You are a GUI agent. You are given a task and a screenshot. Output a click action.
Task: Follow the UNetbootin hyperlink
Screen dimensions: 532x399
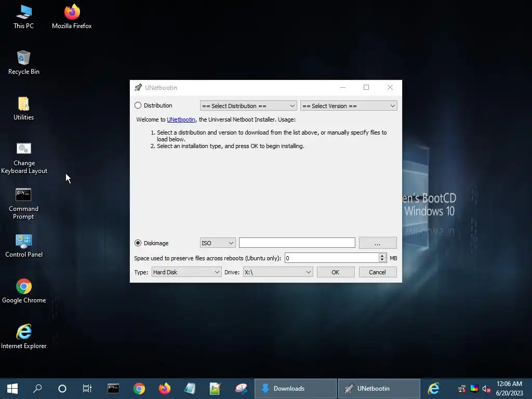click(x=181, y=119)
